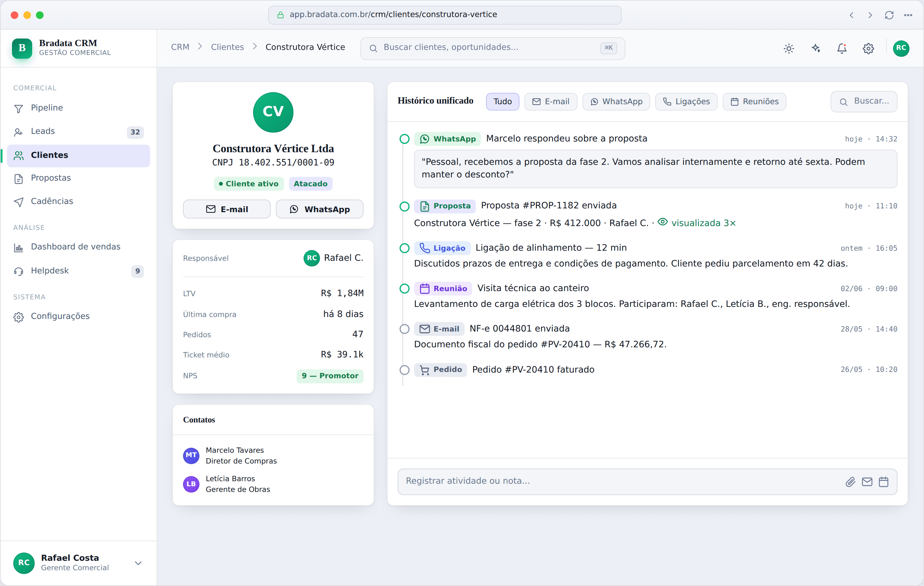Screen dimensions: 924x586
Task: Reload the page with refresh icon
Action: click(889, 15)
